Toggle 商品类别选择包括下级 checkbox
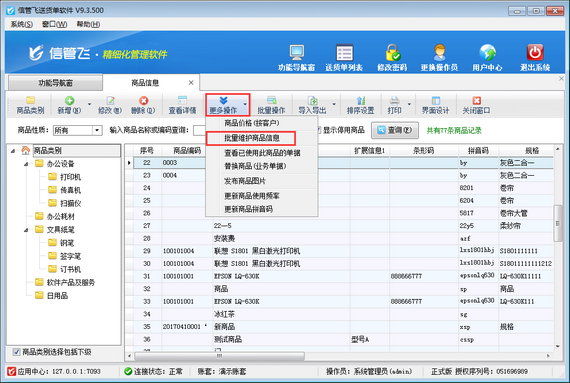The width and height of the screenshot is (570, 383). 16,352
